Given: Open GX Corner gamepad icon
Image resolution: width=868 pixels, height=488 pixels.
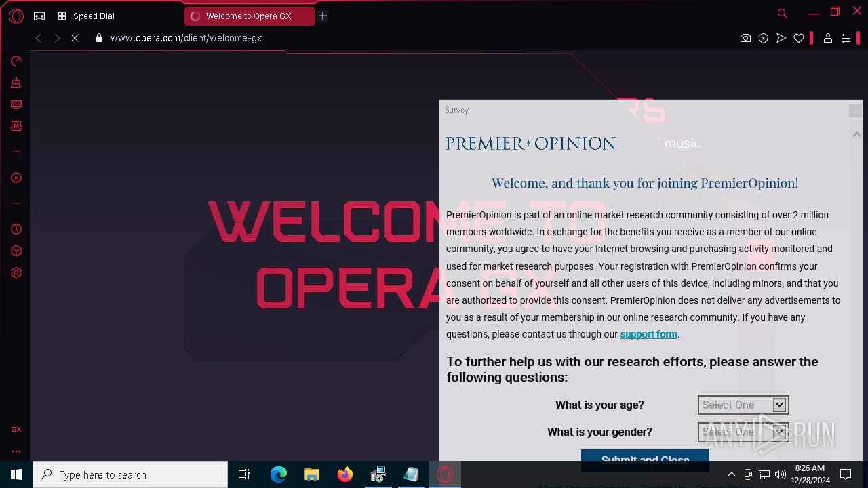Looking at the screenshot, I should click(x=39, y=16).
